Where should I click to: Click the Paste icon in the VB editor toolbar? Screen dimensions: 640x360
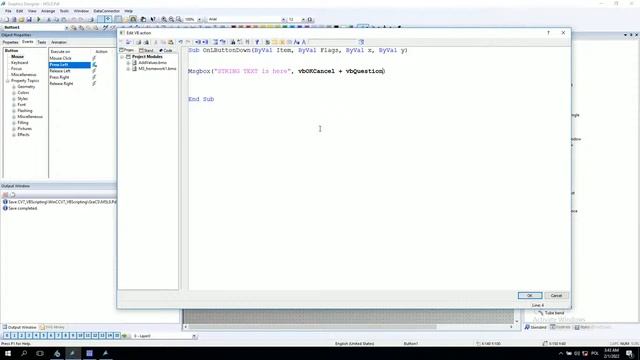[x=171, y=42]
